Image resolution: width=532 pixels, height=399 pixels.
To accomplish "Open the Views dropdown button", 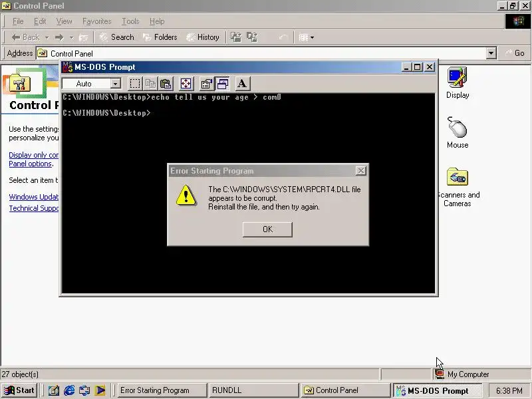I will tap(306, 37).
